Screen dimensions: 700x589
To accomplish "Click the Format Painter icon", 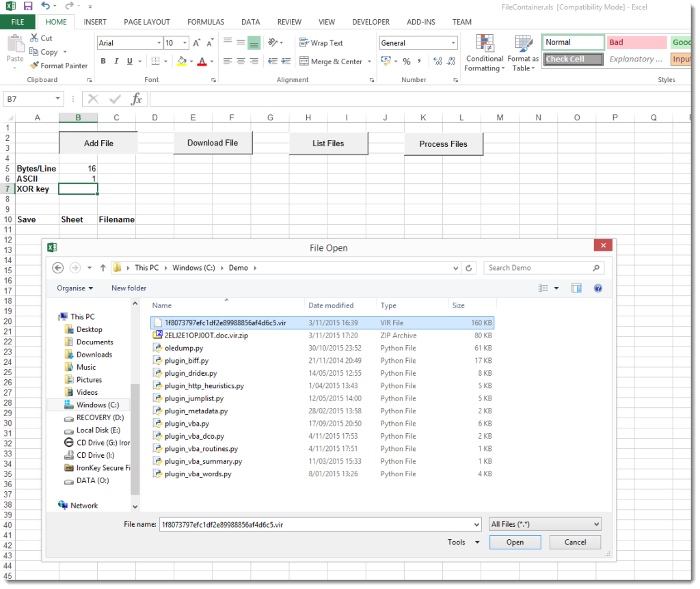I will 34,66.
